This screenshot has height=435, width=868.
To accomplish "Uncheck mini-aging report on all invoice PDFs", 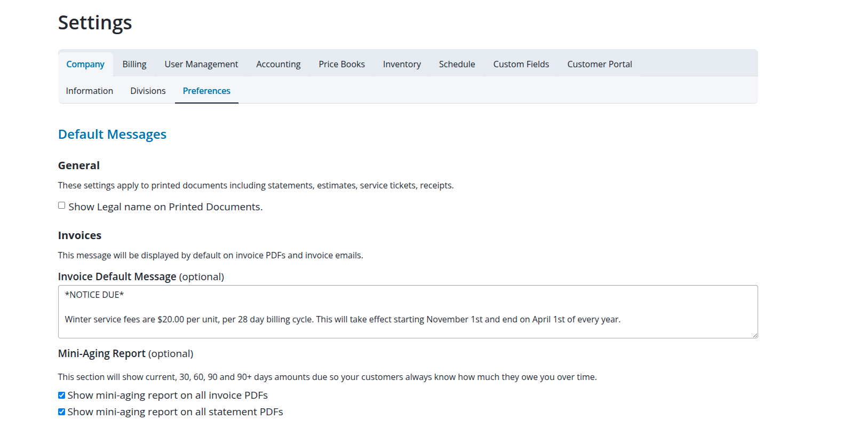I will [x=62, y=396].
